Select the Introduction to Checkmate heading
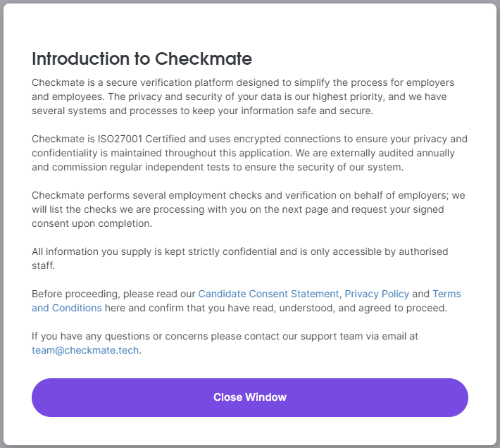This screenshot has width=500, height=448. point(142,58)
